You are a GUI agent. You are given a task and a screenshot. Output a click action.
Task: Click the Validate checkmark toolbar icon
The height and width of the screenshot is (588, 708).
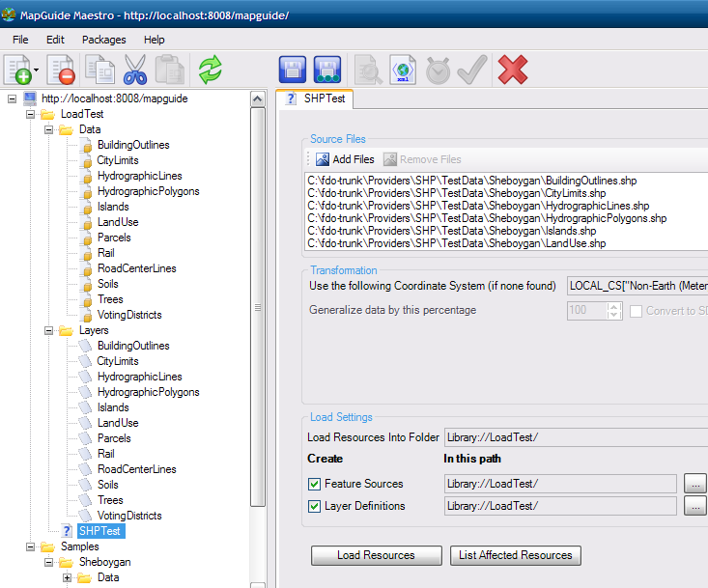[472, 70]
